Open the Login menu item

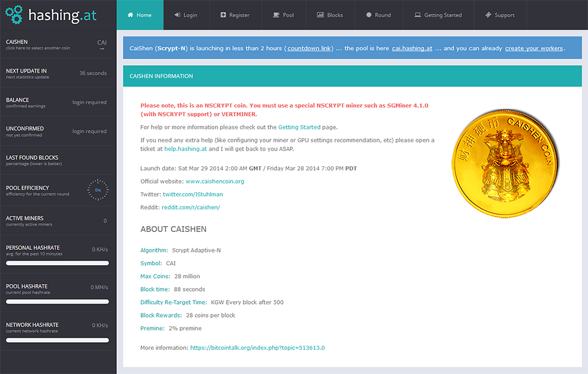(x=186, y=15)
